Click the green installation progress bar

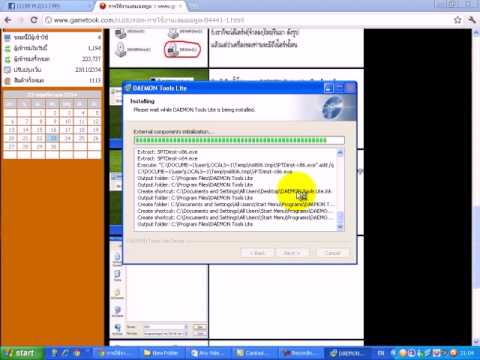(239, 140)
